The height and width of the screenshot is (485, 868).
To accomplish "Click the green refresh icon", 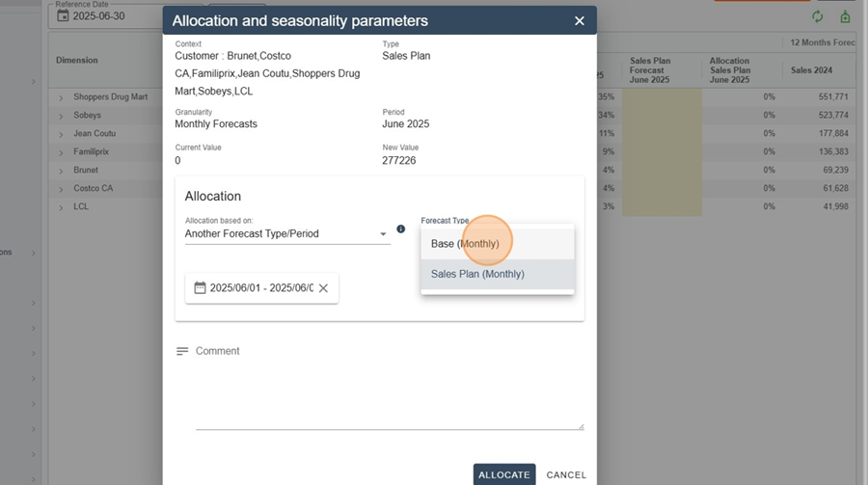I will coord(818,16).
